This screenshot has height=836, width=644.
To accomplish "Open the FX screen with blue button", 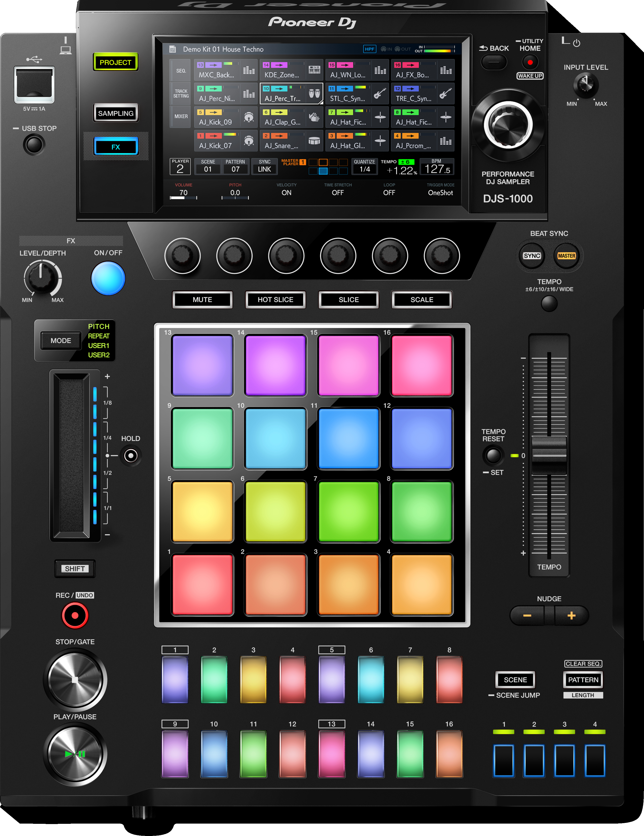I will pos(116,147).
